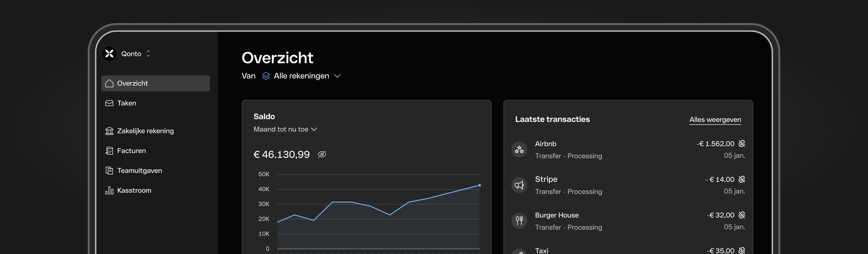Click the invoice icon next to Facturen
Image resolution: width=868 pixels, height=254 pixels.
109,151
